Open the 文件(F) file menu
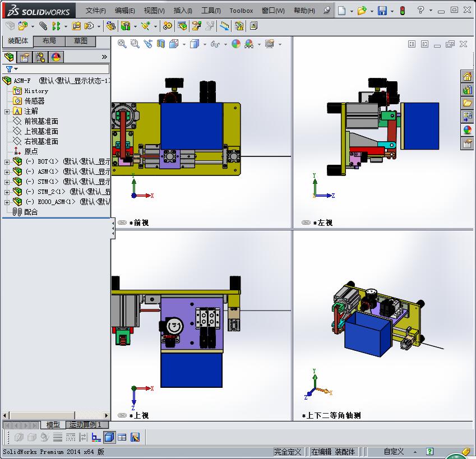Viewport: 476px width, 459px height. tap(96, 11)
